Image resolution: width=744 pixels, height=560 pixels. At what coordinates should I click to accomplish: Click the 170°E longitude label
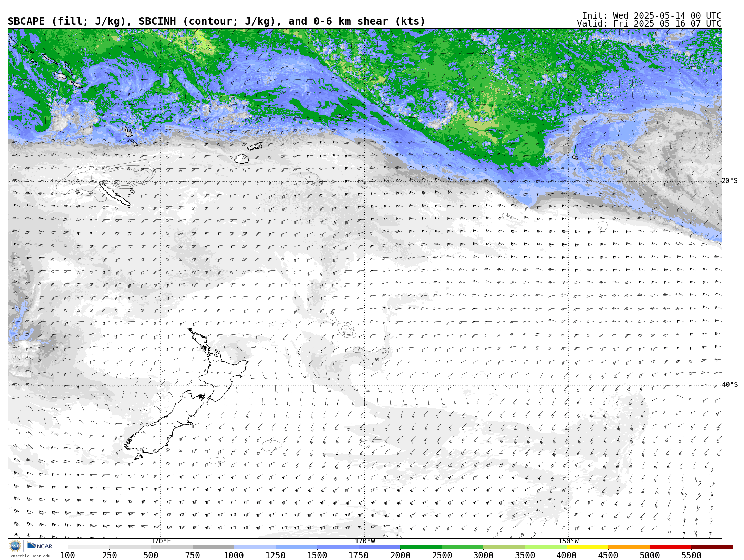click(x=161, y=541)
